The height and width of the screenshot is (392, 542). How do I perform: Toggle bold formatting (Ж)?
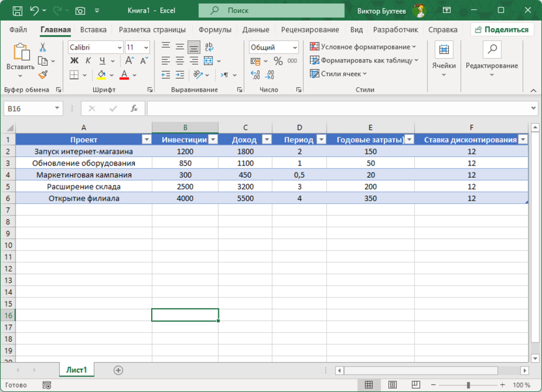point(74,61)
